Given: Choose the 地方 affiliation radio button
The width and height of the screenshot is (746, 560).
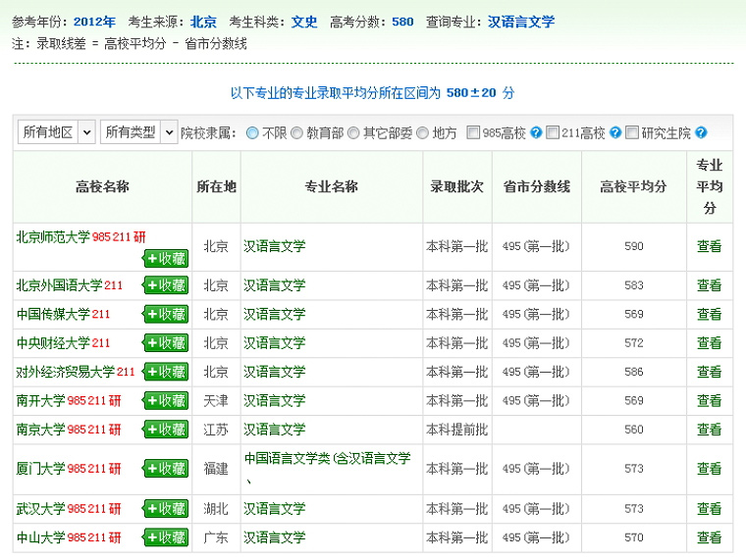Looking at the screenshot, I should pyautogui.click(x=423, y=132).
